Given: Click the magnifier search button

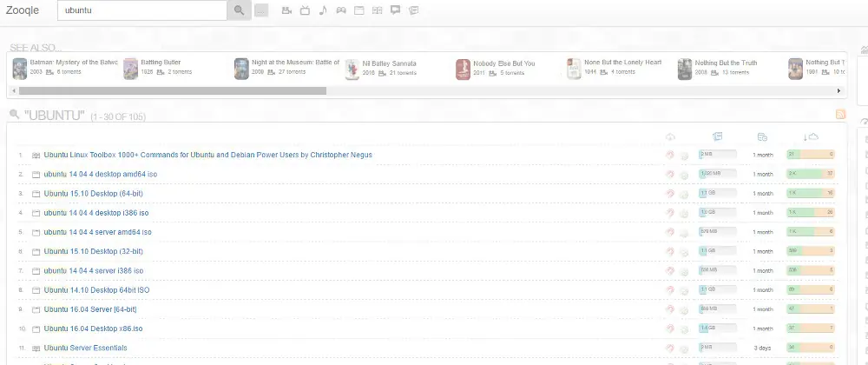Looking at the screenshot, I should coord(240,10).
